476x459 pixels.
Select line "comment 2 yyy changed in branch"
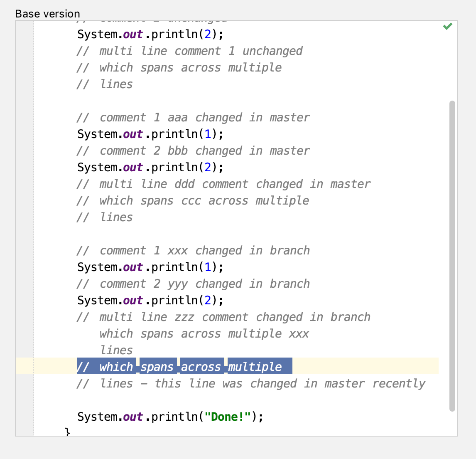pyautogui.click(x=193, y=284)
